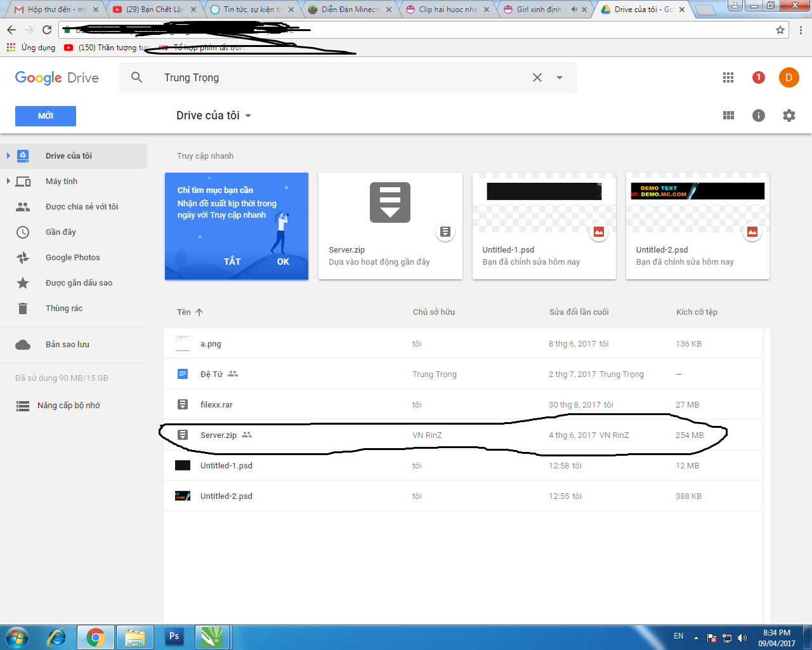The height and width of the screenshot is (650, 812).
Task: Launch Internet Explorer from the taskbar
Action: [56, 637]
